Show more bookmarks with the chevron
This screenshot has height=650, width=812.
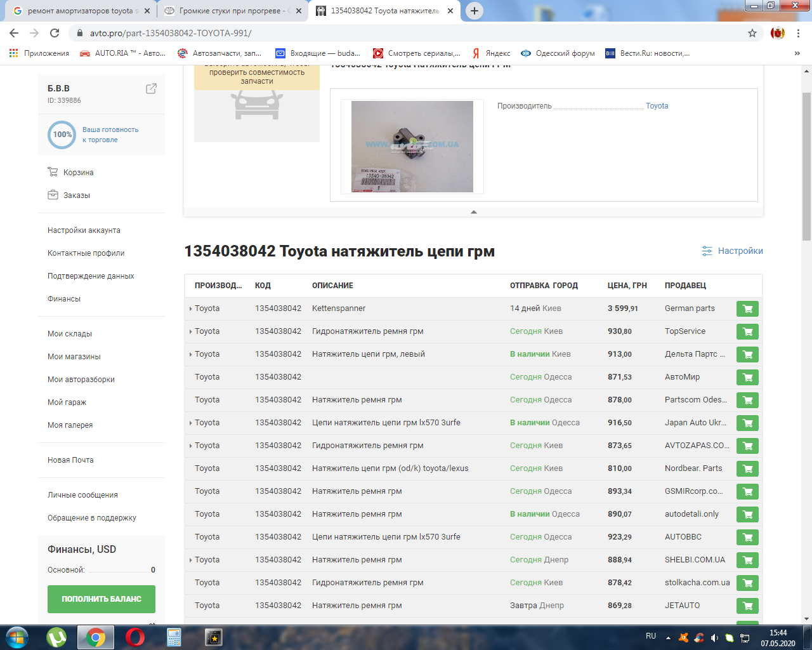[797, 53]
